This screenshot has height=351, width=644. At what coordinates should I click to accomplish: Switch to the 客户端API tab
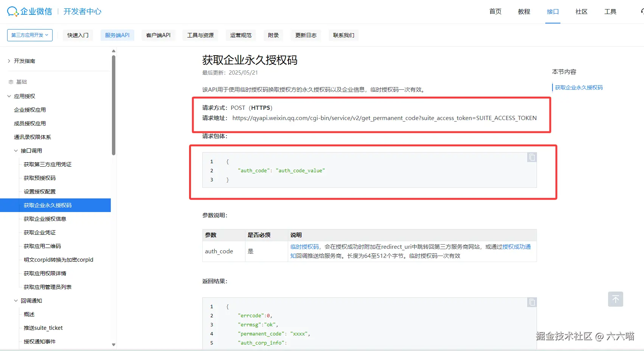coord(158,35)
